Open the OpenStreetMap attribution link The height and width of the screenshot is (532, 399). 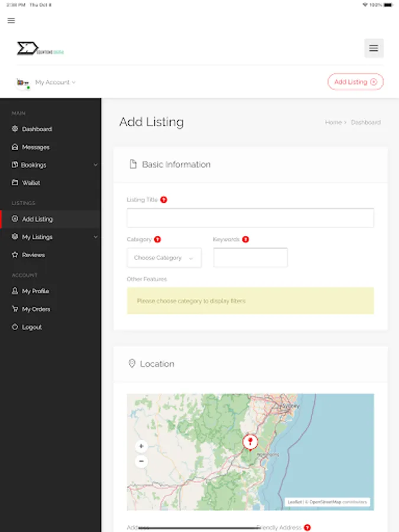pos(325,502)
